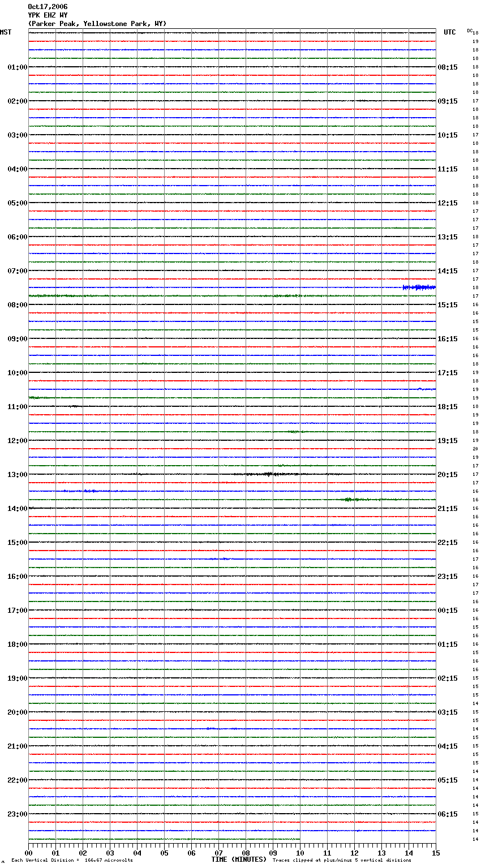Click the 17:15 UTC time label
The height and width of the screenshot is (868, 481).
(448, 373)
